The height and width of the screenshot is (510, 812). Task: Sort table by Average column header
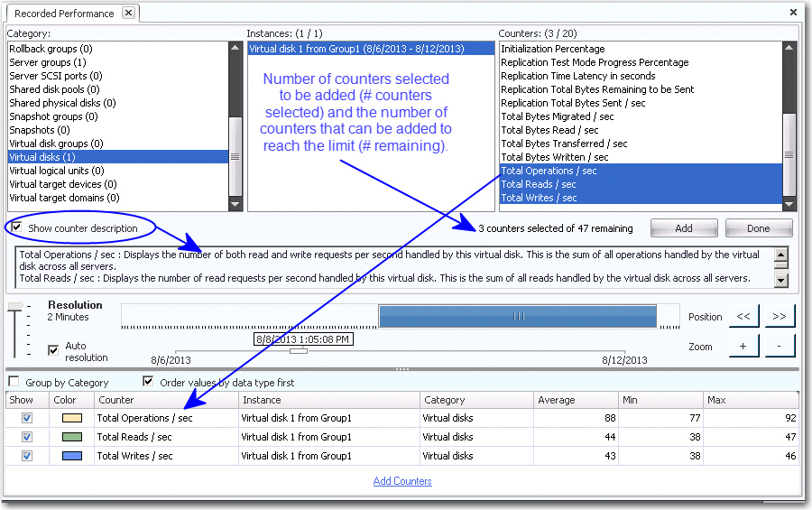(575, 400)
